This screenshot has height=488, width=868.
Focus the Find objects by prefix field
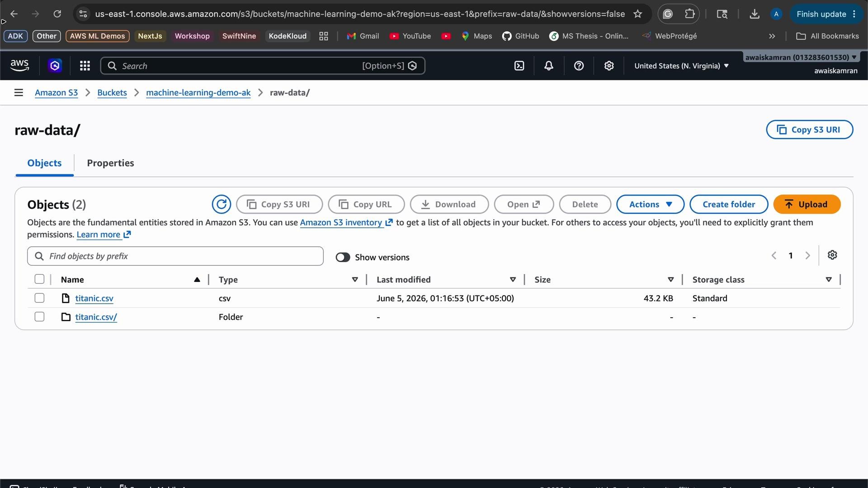(175, 256)
